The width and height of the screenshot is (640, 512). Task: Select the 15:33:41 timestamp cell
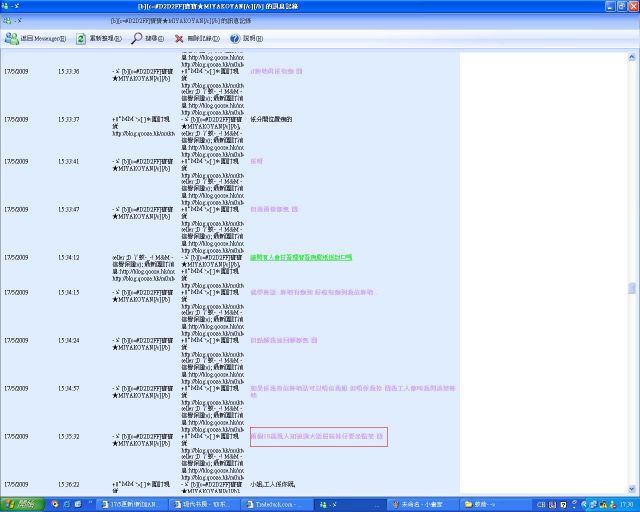(x=68, y=161)
